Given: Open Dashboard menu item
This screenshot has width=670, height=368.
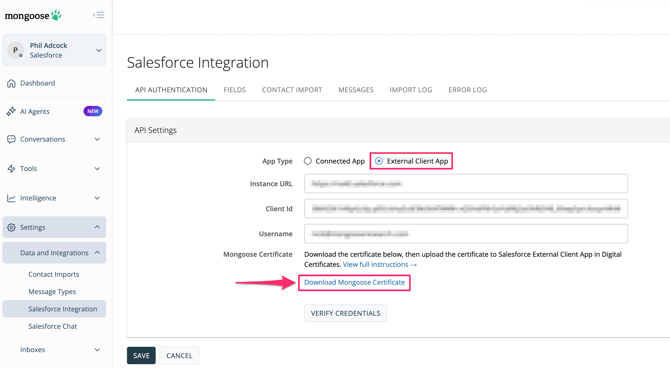Looking at the screenshot, I should pos(38,83).
